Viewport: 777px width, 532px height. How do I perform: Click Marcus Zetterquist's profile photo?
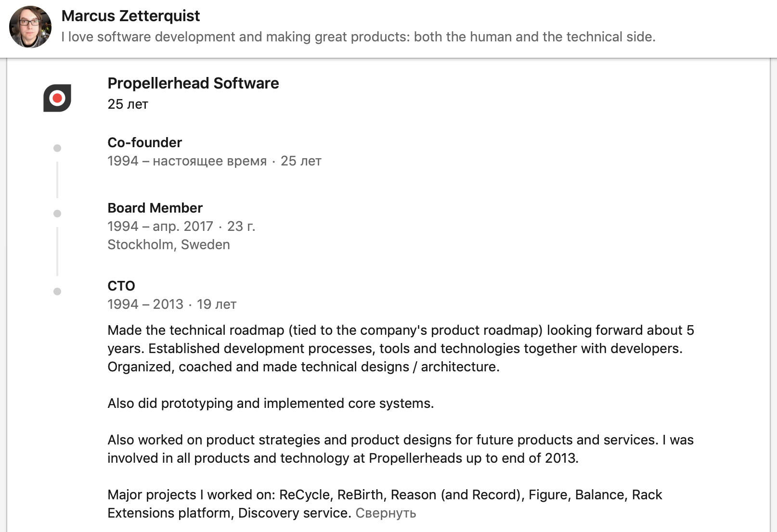30,27
